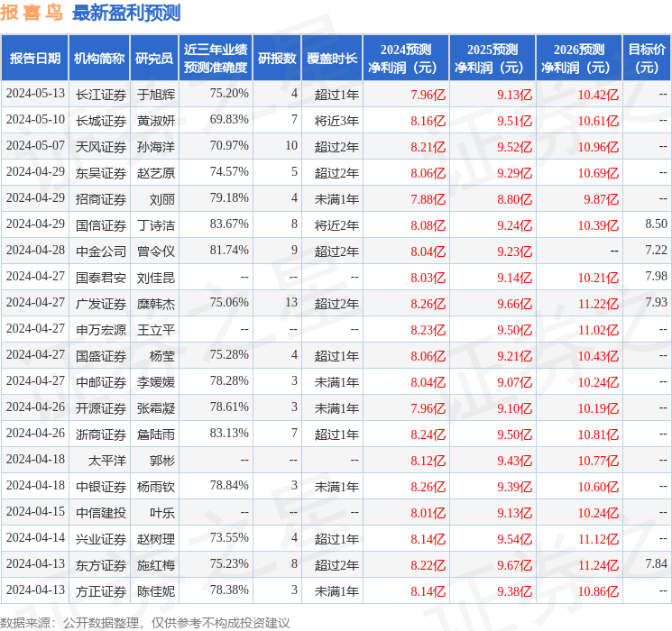Select the 中金公司 institution cell

[x=101, y=251]
